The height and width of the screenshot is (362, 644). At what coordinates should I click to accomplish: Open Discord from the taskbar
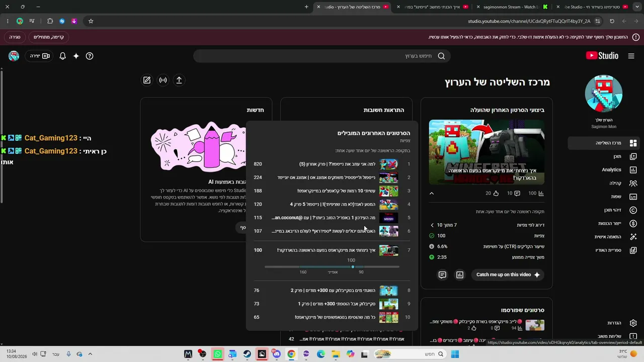tap(277, 354)
